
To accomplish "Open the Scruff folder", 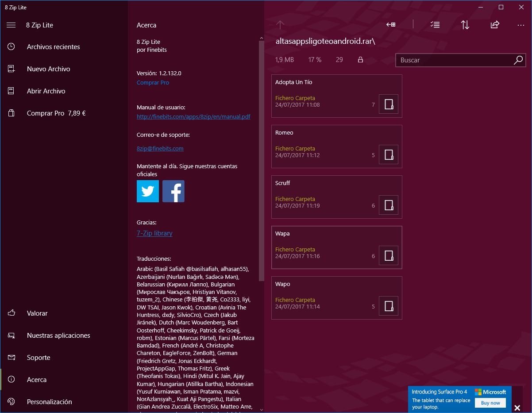I will (336, 197).
